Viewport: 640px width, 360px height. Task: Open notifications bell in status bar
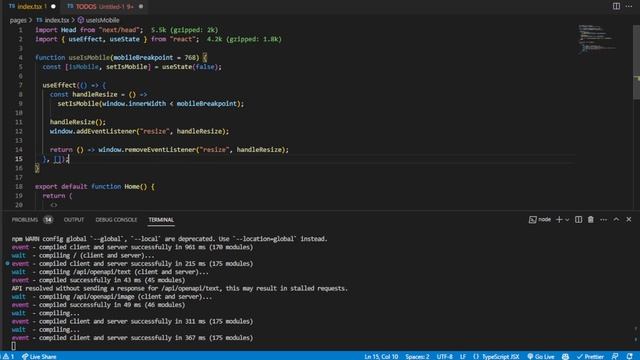pos(629,356)
